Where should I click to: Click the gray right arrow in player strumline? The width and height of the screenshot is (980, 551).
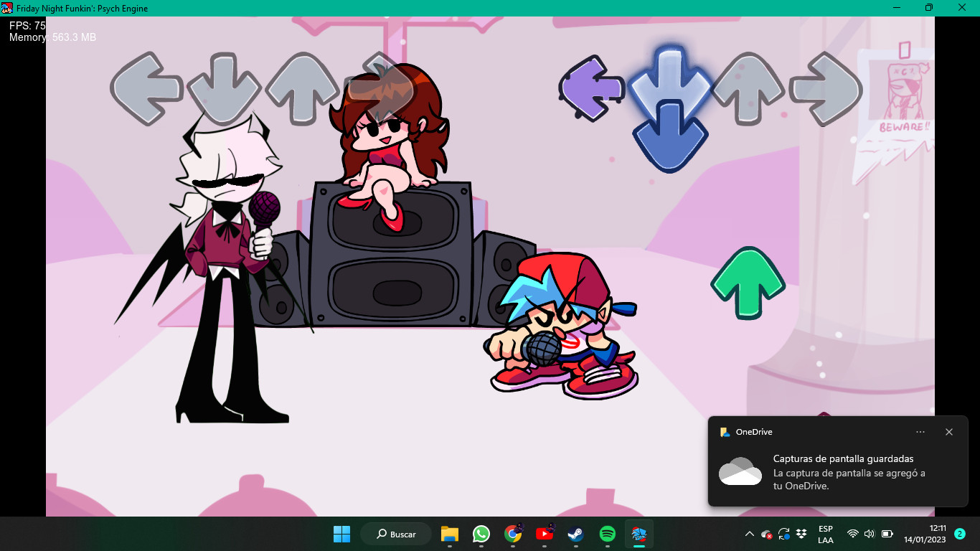pos(825,88)
